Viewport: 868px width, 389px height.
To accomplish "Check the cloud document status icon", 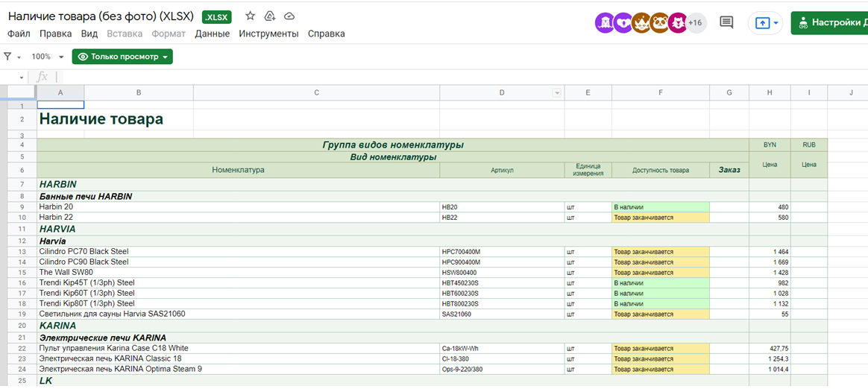I will 289,16.
